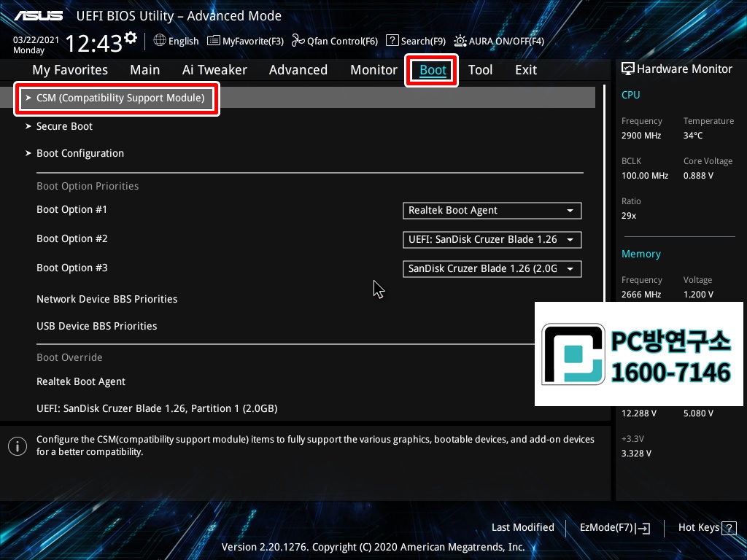Screen dimensions: 747x560
Task: Click the info icon beside help text
Action: tap(18, 446)
